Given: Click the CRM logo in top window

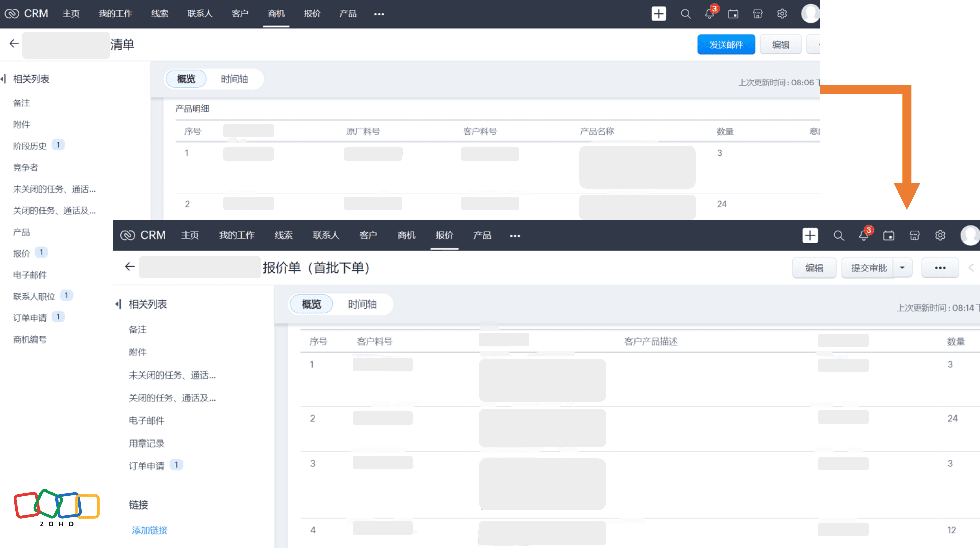Looking at the screenshot, I should pyautogui.click(x=26, y=14).
